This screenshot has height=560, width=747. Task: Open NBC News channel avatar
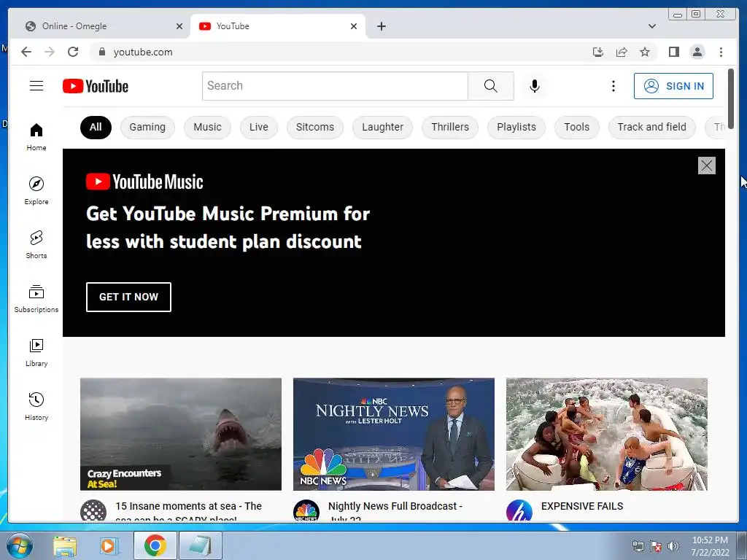click(306, 511)
